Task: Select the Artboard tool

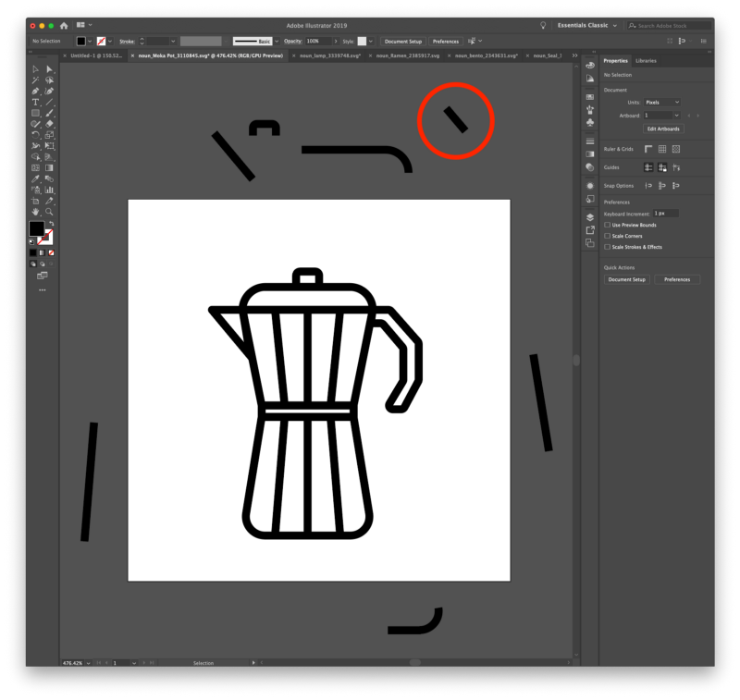Action: pyautogui.click(x=35, y=201)
